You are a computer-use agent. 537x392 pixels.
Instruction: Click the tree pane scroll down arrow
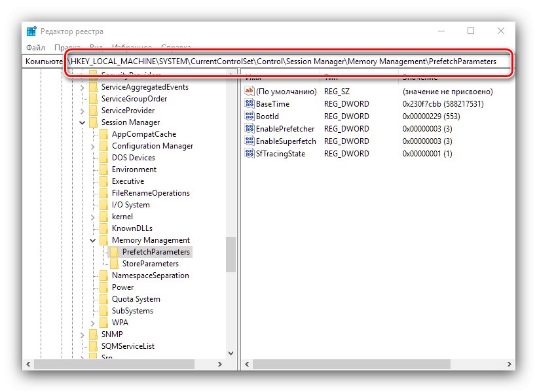[x=231, y=353]
